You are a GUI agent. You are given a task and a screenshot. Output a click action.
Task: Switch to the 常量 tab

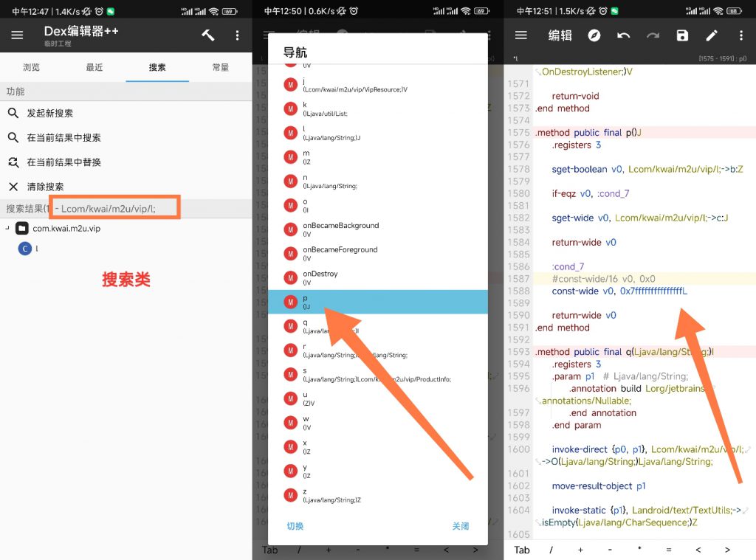coord(220,67)
